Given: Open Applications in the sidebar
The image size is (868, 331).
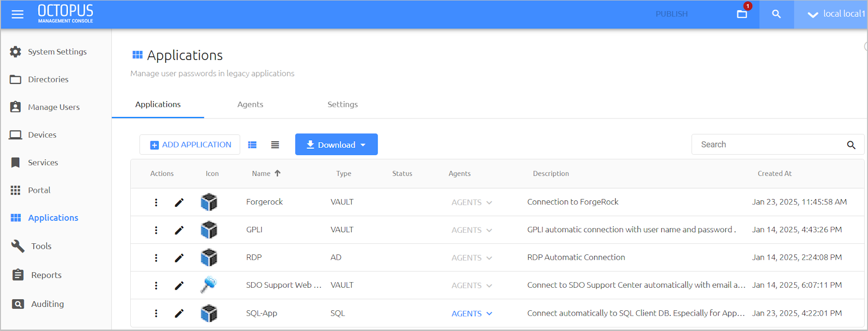Looking at the screenshot, I should 53,218.
